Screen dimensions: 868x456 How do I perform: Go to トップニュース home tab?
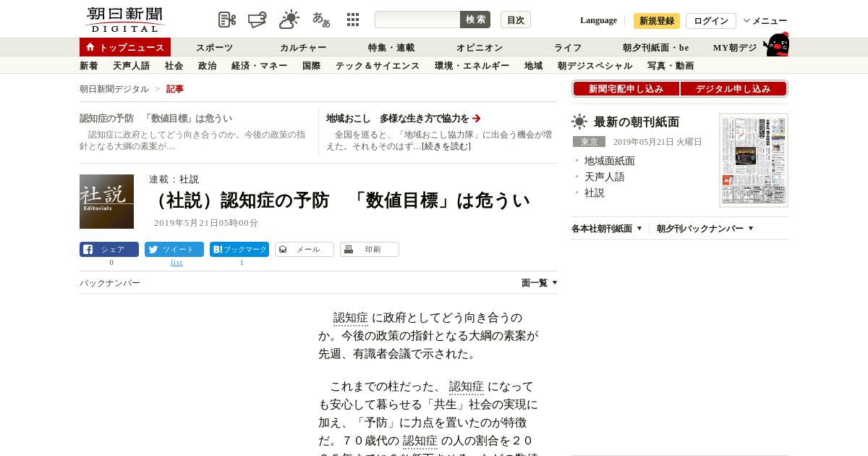click(x=125, y=47)
